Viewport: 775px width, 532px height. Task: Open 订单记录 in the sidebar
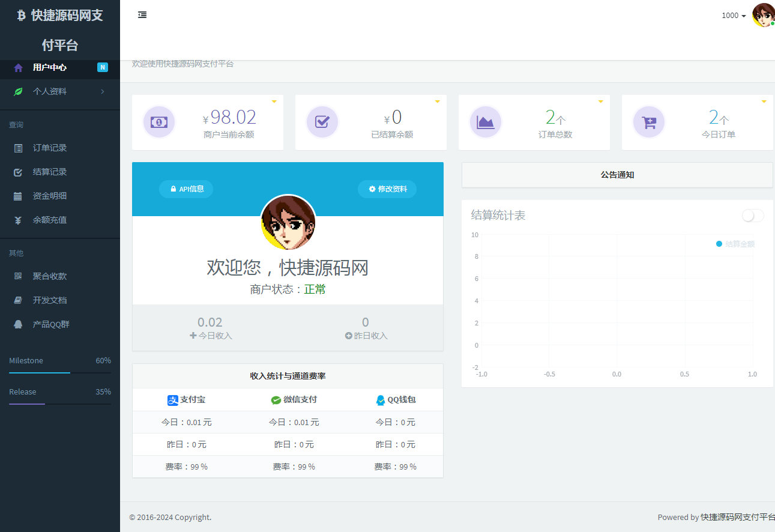point(50,148)
